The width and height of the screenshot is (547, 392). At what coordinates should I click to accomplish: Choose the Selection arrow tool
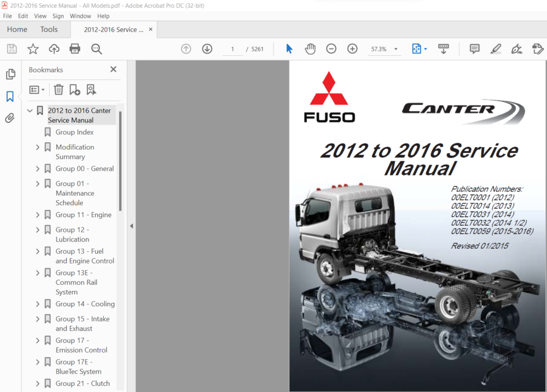pos(289,49)
